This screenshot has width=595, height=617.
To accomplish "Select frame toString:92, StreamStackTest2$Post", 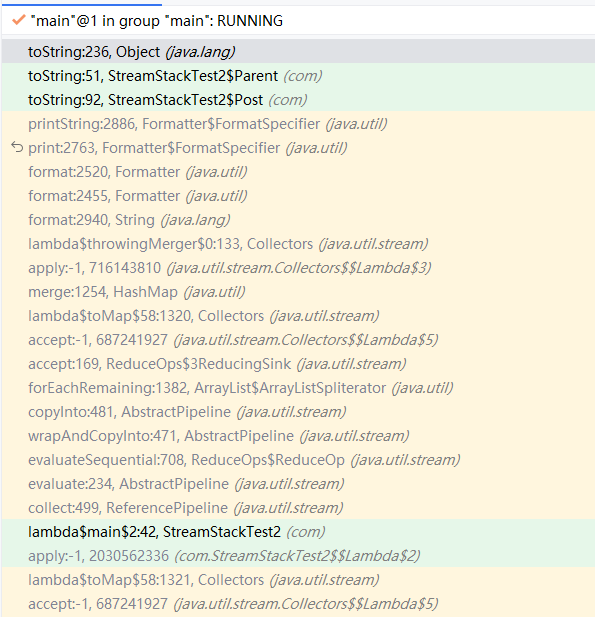I will click(x=298, y=100).
